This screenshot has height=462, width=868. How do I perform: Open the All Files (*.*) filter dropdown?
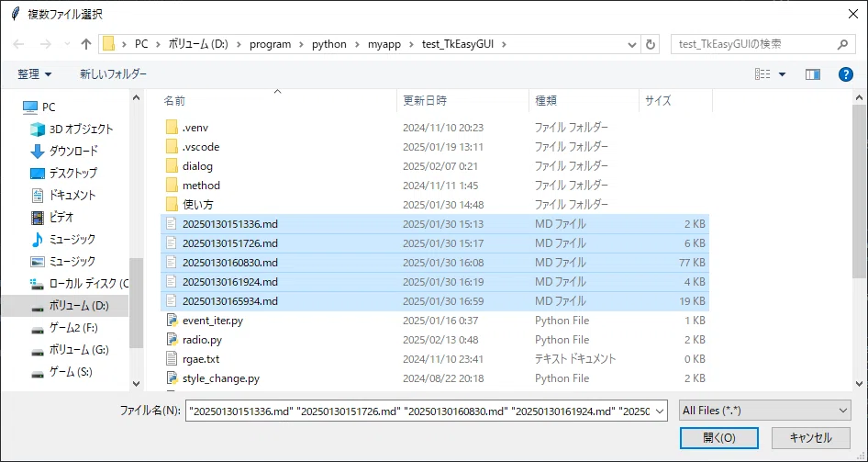765,411
